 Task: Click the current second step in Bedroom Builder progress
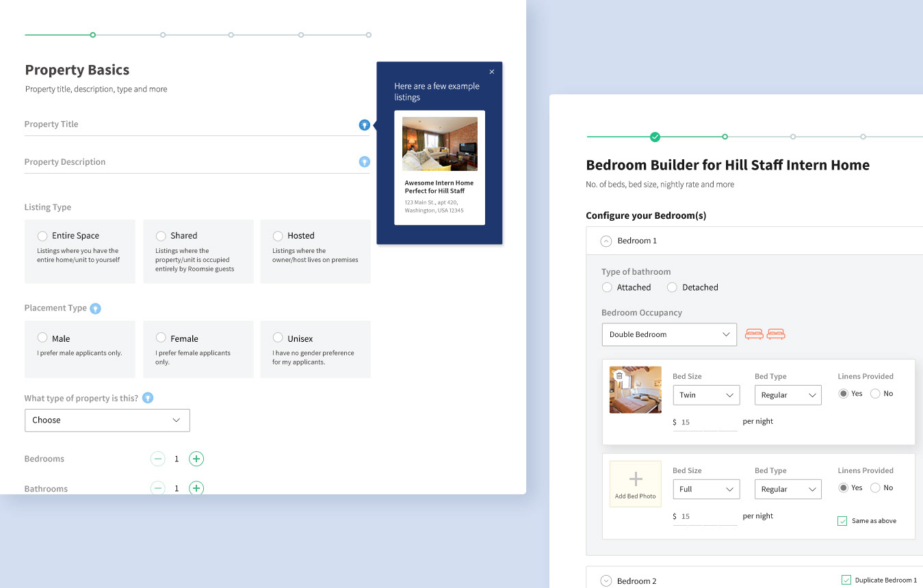(725, 137)
